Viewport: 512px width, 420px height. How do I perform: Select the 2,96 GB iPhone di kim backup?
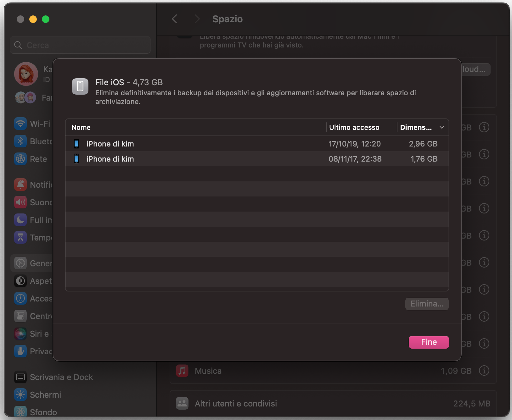pyautogui.click(x=220, y=144)
